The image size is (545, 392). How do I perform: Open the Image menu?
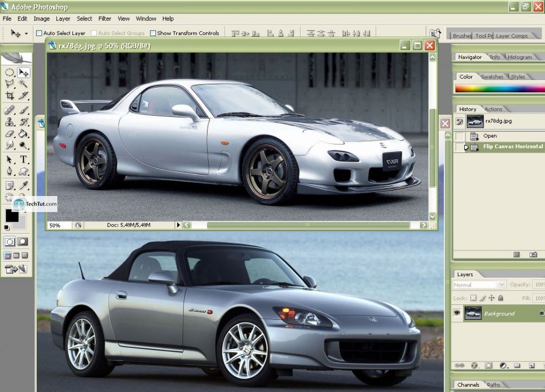(41, 19)
